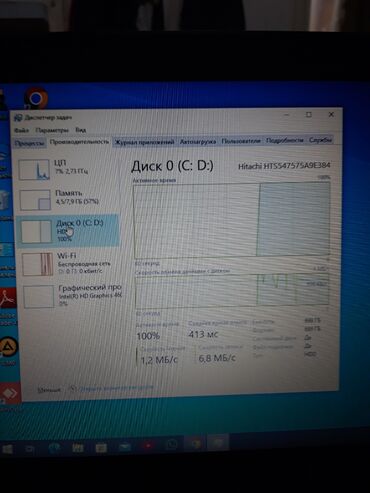
Task: Open the orange triangle player desktop icon
Action: [x=8, y=347]
